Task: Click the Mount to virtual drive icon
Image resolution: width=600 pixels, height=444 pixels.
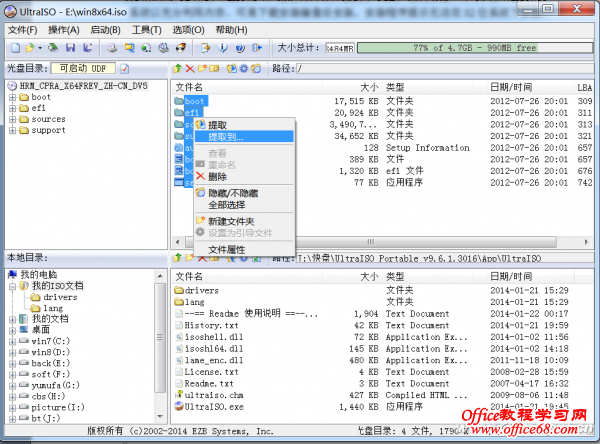Action: click(164, 48)
